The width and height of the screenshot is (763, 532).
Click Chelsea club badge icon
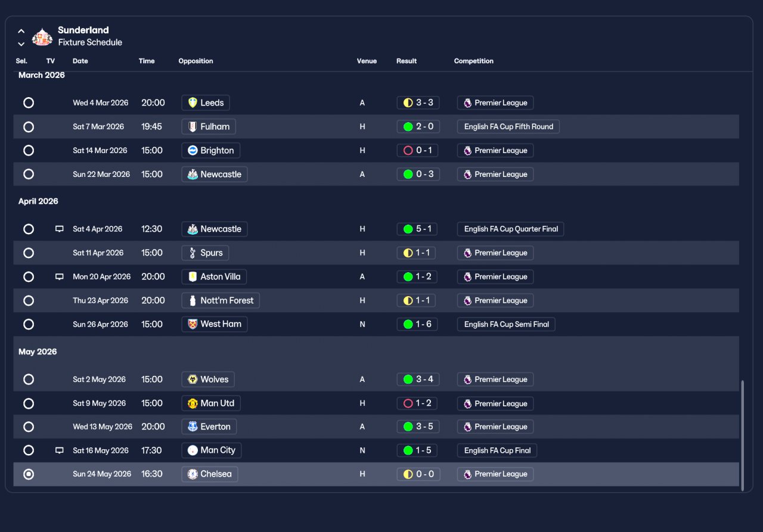tap(193, 474)
